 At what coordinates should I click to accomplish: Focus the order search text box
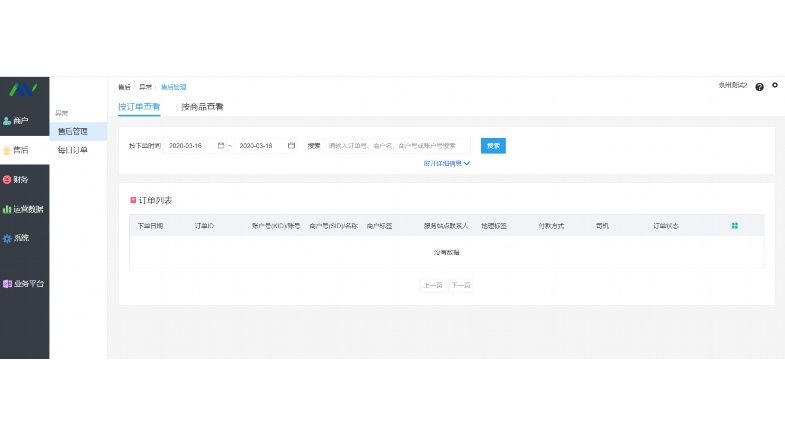(x=397, y=146)
